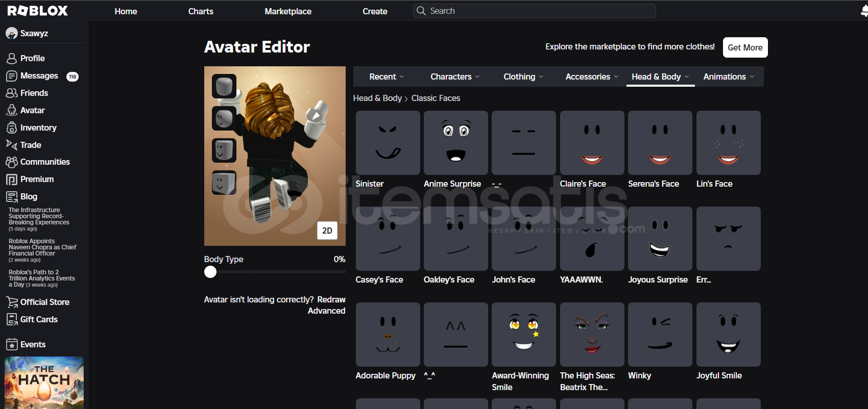
Task: Click into the Search field
Action: 535,11
